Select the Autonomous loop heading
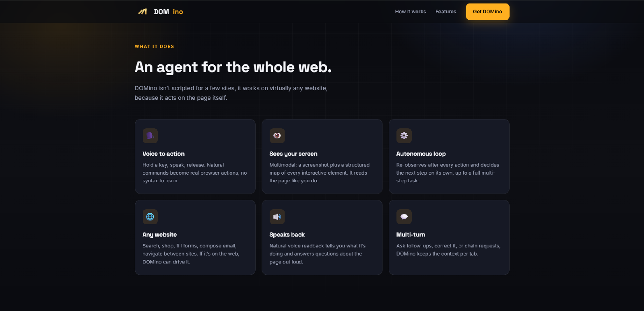The width and height of the screenshot is (644, 311). click(421, 154)
